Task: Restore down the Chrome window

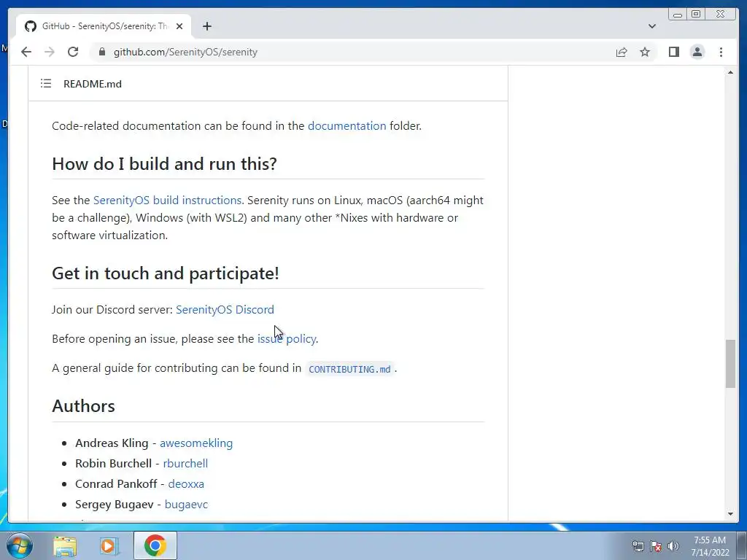Action: click(x=696, y=15)
